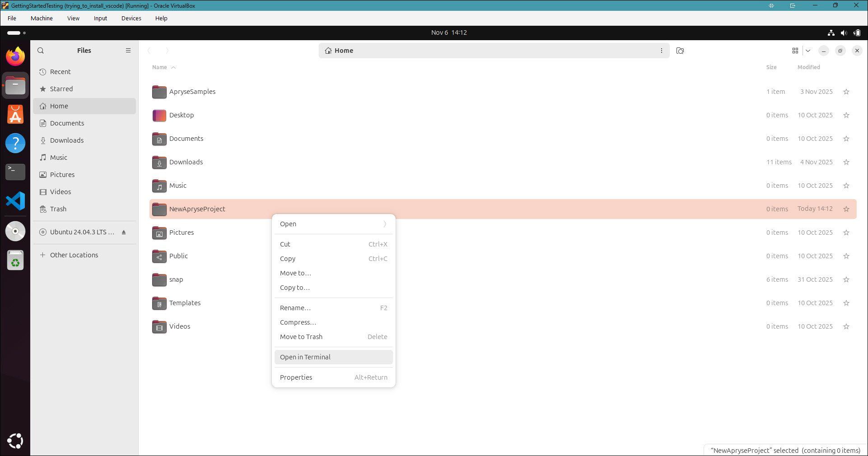Open Terminal from the Ubuntu dock
Image resolution: width=868 pixels, height=456 pixels.
[x=15, y=172]
